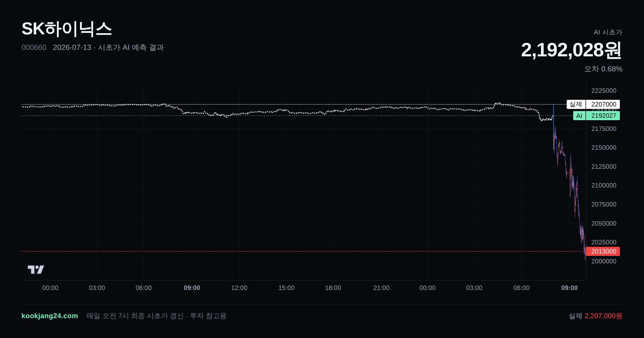Open the kookjang24.com link
The image size is (644, 338).
click(x=50, y=316)
